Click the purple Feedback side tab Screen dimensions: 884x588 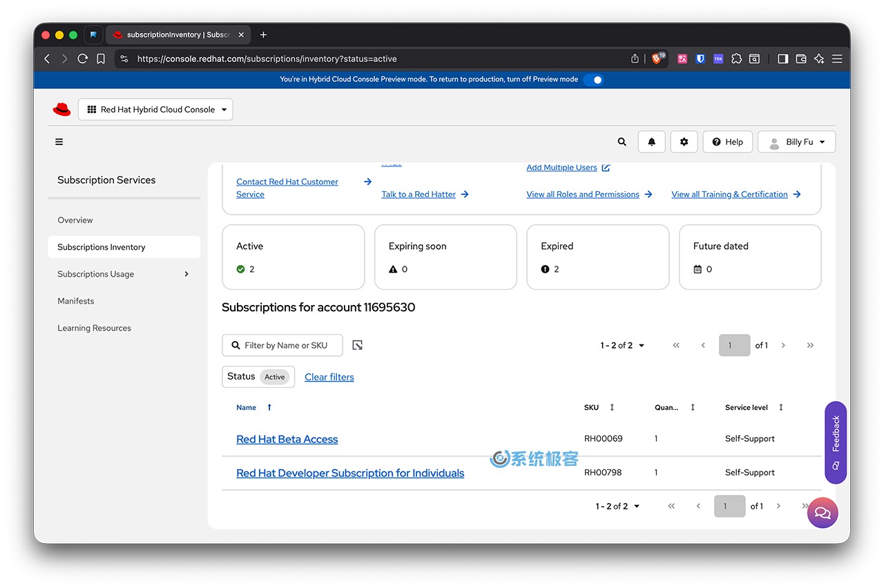click(836, 442)
